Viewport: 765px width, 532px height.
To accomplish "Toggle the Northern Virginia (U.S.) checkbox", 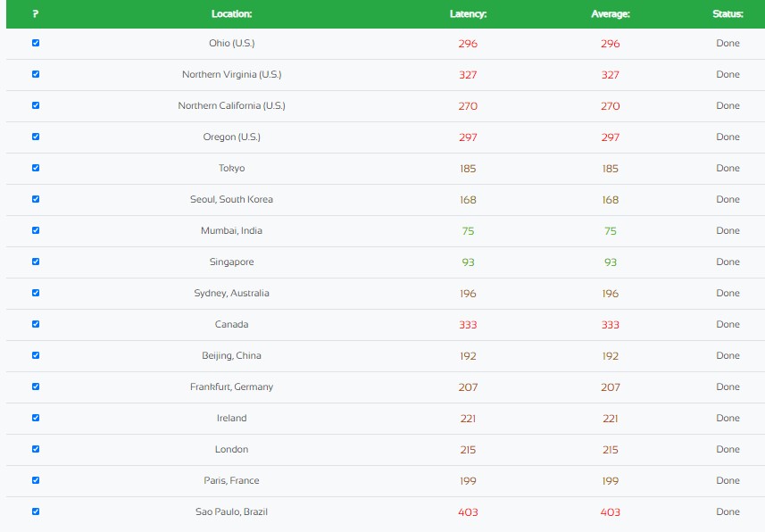I will coord(36,74).
